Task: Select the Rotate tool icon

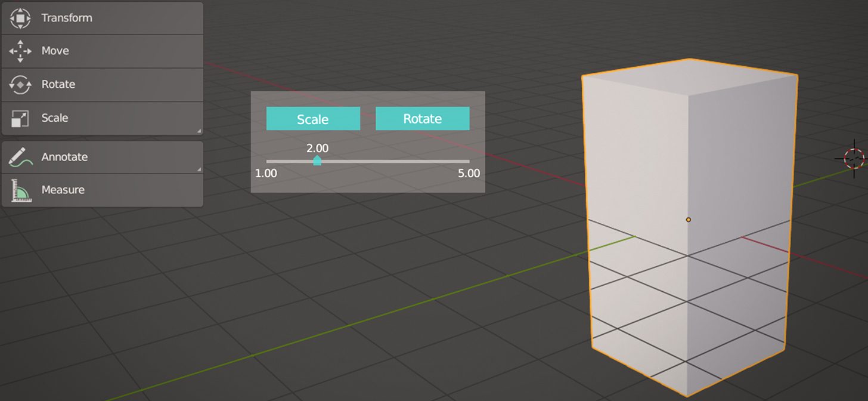Action: pos(20,84)
